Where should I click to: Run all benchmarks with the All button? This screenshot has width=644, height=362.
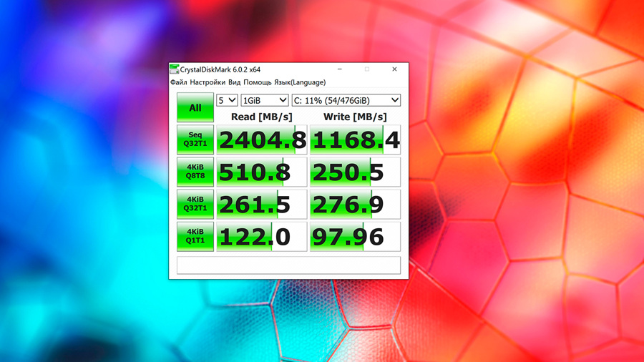pyautogui.click(x=195, y=107)
